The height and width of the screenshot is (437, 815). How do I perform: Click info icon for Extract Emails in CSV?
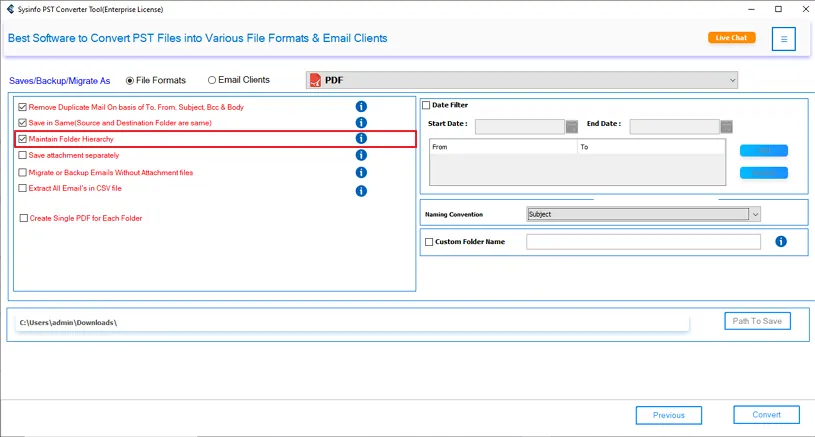click(361, 190)
